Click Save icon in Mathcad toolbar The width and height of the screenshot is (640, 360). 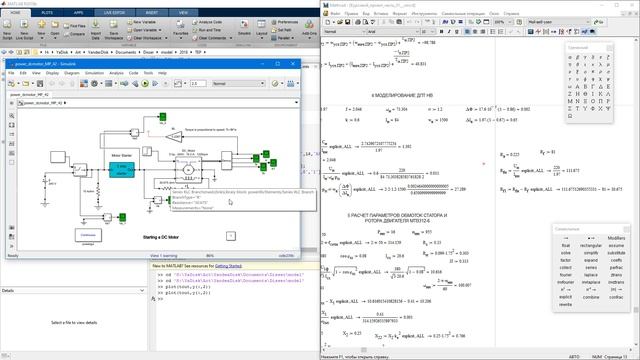[x=348, y=22]
